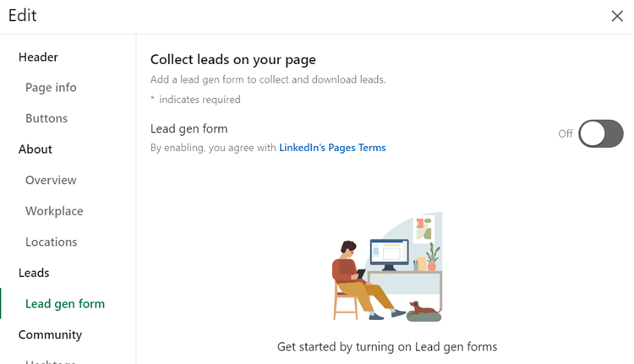Open the Buttons section
This screenshot has width=634, height=364.
[x=46, y=118]
